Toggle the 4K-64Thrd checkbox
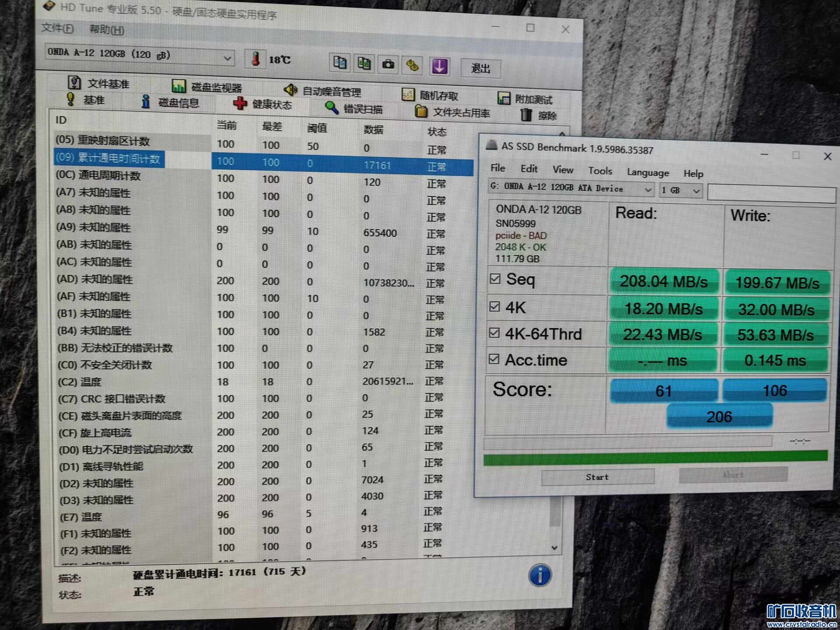 pos(494,333)
